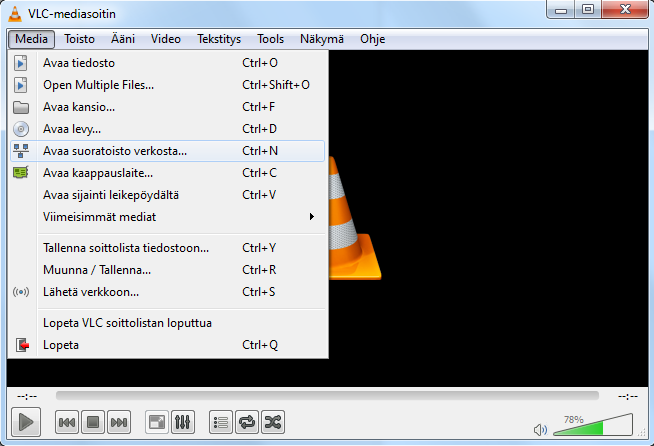
Task: Open the Media menu
Action: coord(31,39)
